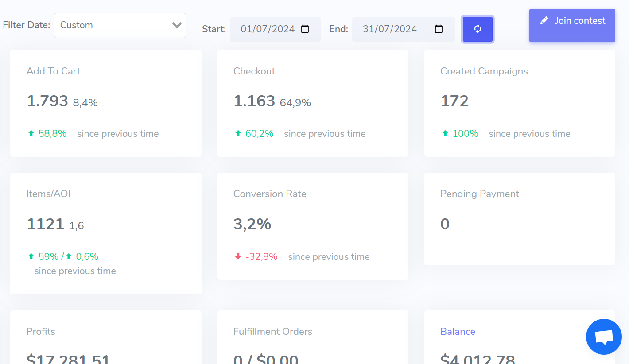Click the green up arrow in Add To Cart
Image resolution: width=629 pixels, height=364 pixels.
(31, 134)
